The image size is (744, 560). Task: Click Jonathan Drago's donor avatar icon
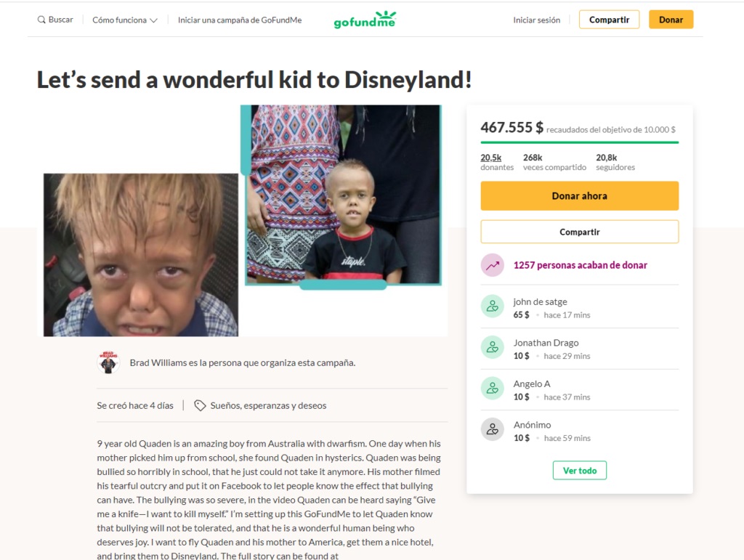point(493,348)
